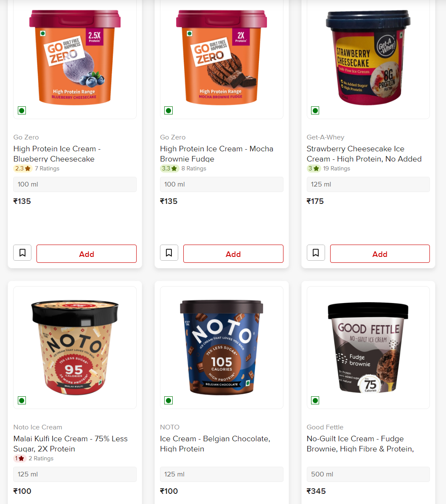Open the 100 ml size selector for Mocha Brownie Fudge
Viewport: 446px width, 504px height.
pos(222,184)
